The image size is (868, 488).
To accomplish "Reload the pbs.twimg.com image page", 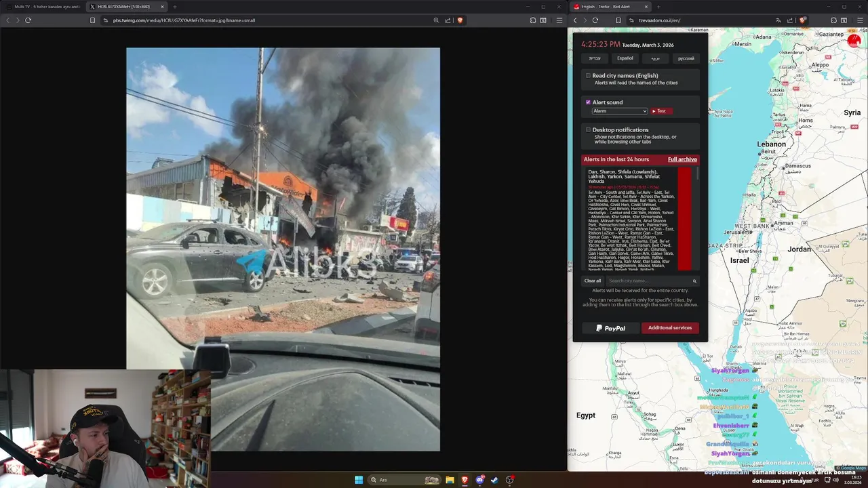I will pyautogui.click(x=28, y=20).
